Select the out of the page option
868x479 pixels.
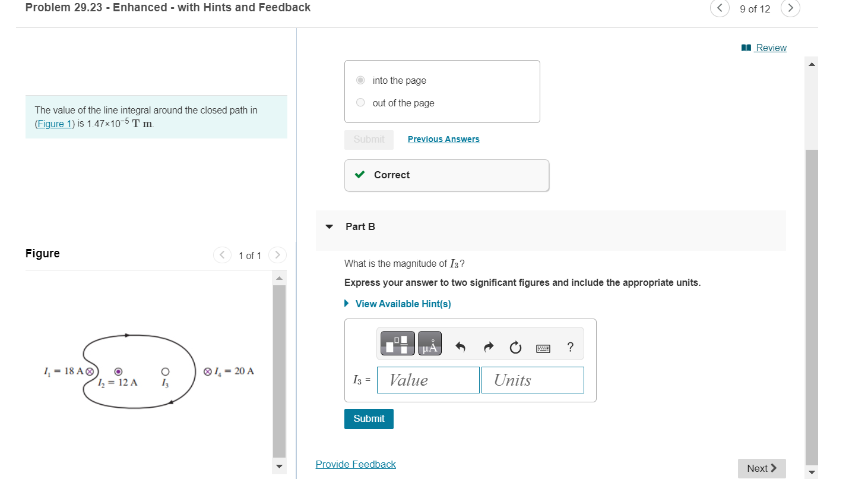[360, 102]
